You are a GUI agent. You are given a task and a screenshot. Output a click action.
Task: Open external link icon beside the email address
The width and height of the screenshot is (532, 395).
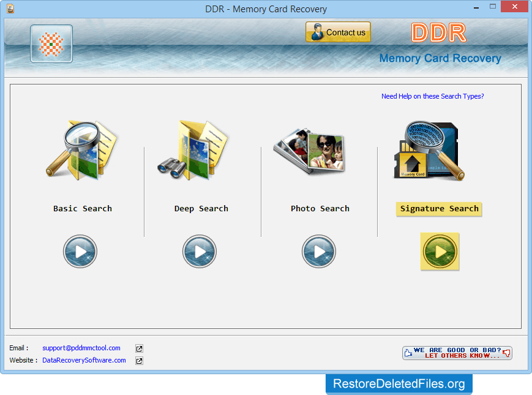pyautogui.click(x=139, y=348)
